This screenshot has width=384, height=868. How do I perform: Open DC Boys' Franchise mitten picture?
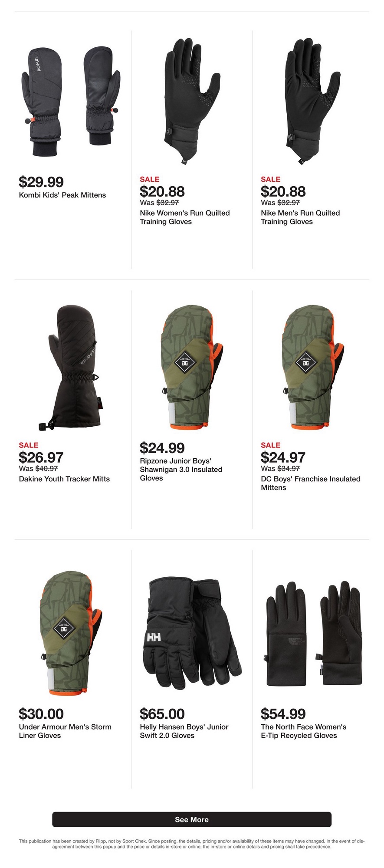coord(313,368)
